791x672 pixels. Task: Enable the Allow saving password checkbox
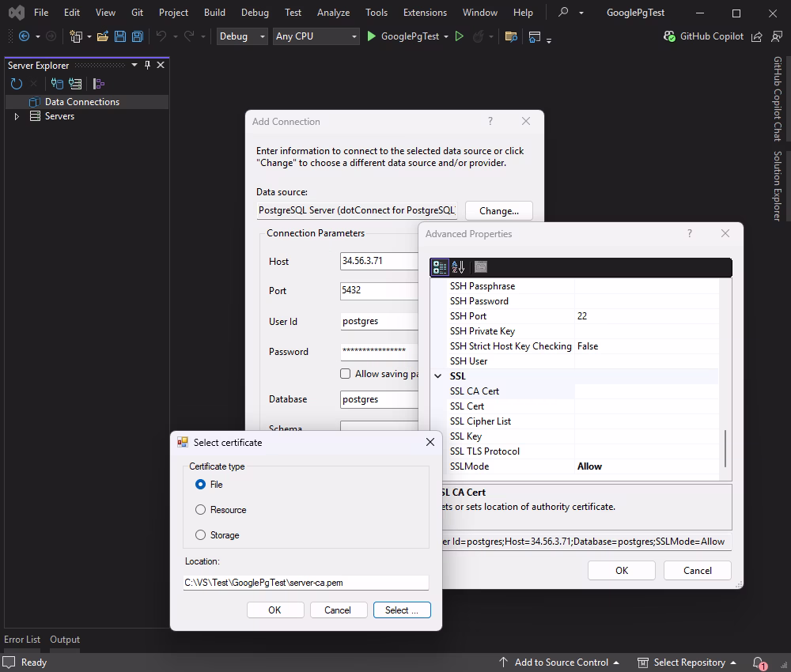(345, 374)
